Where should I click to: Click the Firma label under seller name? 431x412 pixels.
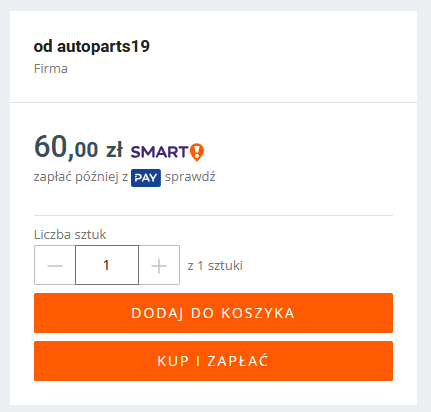[x=51, y=69]
